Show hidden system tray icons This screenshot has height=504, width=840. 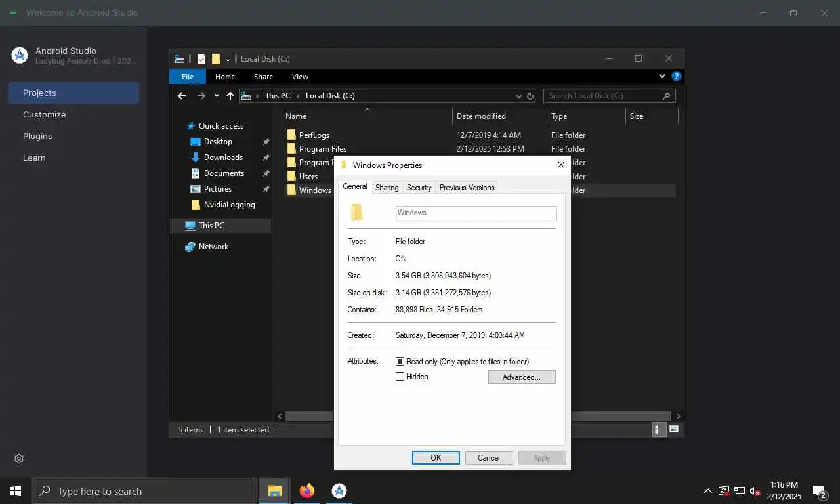click(707, 491)
